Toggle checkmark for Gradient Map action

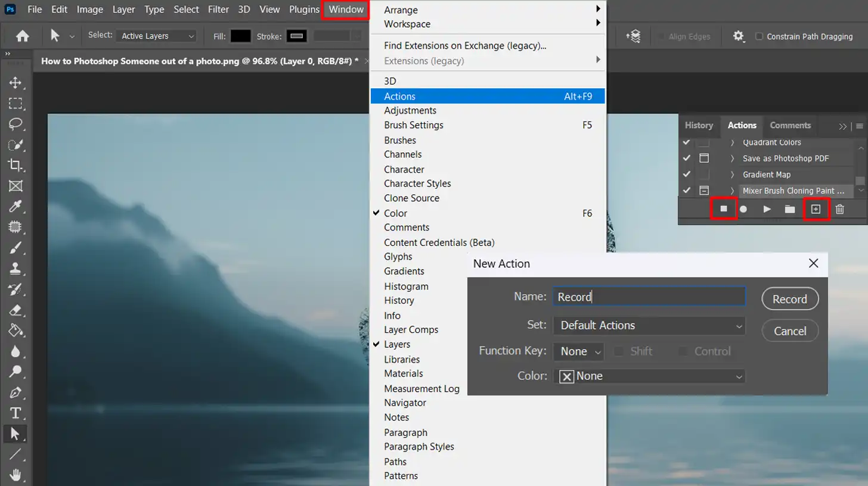point(686,174)
